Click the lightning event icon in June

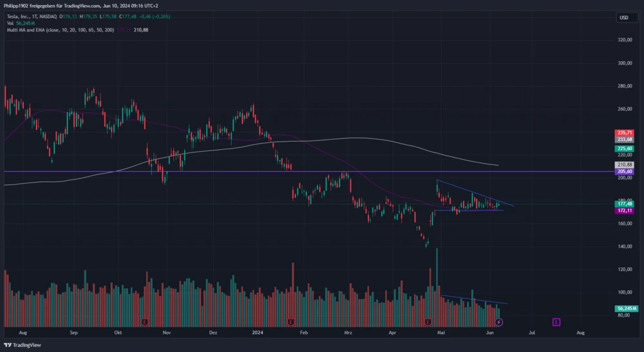point(498,321)
